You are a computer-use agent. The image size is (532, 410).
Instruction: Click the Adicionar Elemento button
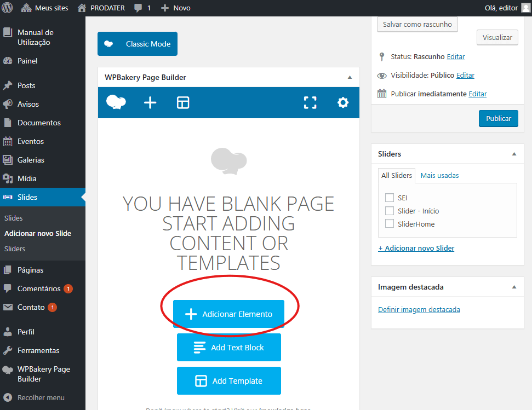point(228,314)
